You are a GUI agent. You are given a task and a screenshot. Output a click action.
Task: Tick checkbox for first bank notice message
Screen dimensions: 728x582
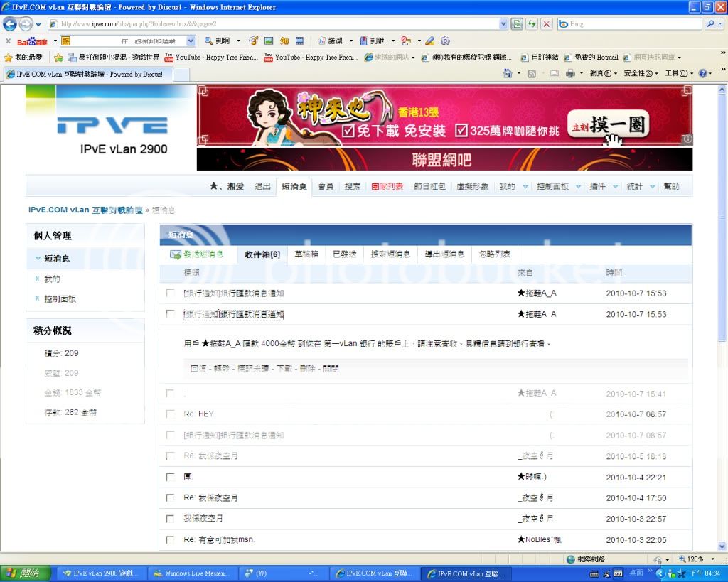[170, 293]
